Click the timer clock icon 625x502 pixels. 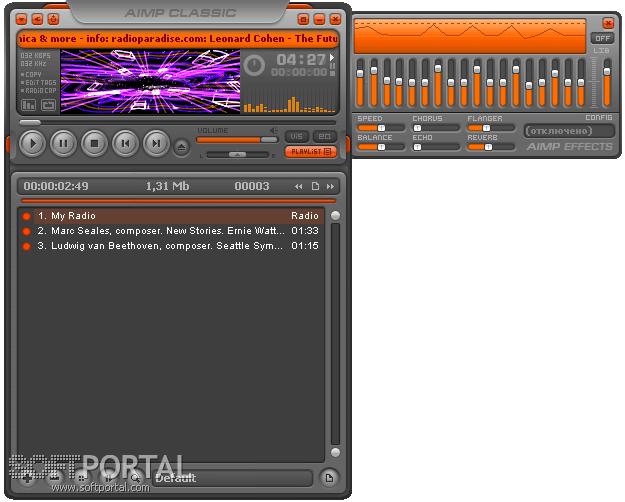click(254, 65)
